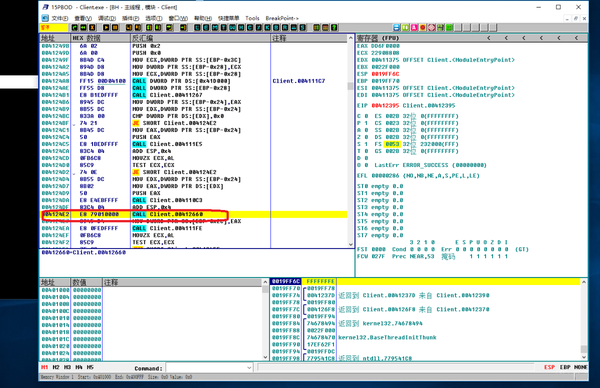Open References window with R icon
This screenshot has height=388, width=600.
tap(285, 28)
